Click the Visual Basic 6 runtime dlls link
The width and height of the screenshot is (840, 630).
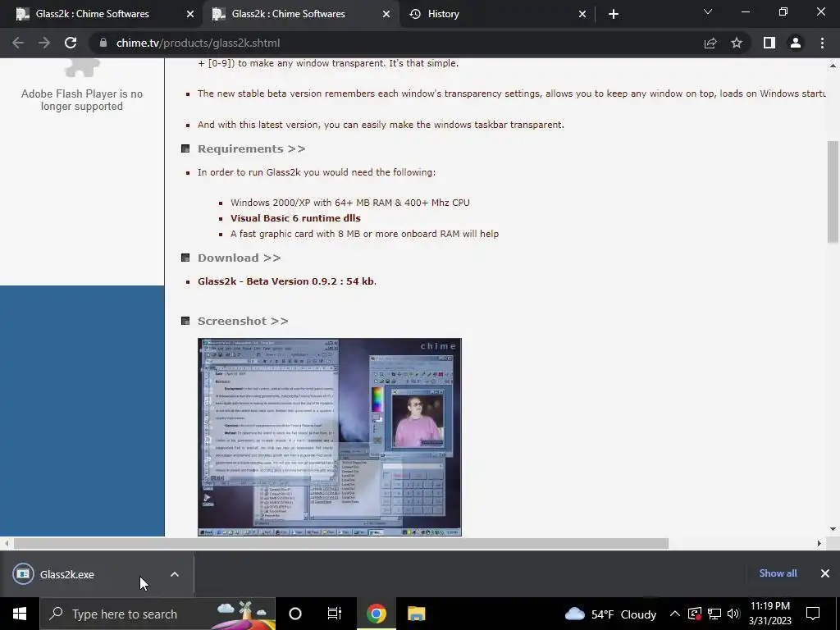295,218
